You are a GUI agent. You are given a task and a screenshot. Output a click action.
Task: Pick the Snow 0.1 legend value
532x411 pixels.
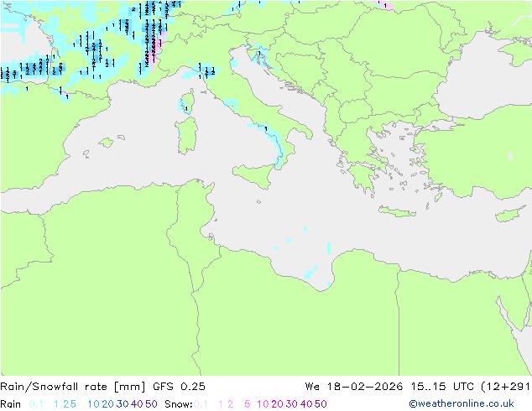(x=201, y=404)
